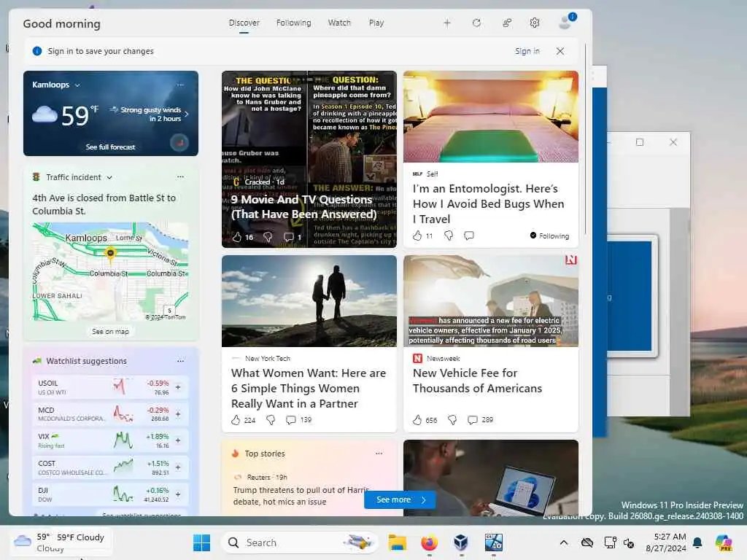The width and height of the screenshot is (747, 560).
Task: Open Traffic incident widget more options
Action: click(x=180, y=176)
